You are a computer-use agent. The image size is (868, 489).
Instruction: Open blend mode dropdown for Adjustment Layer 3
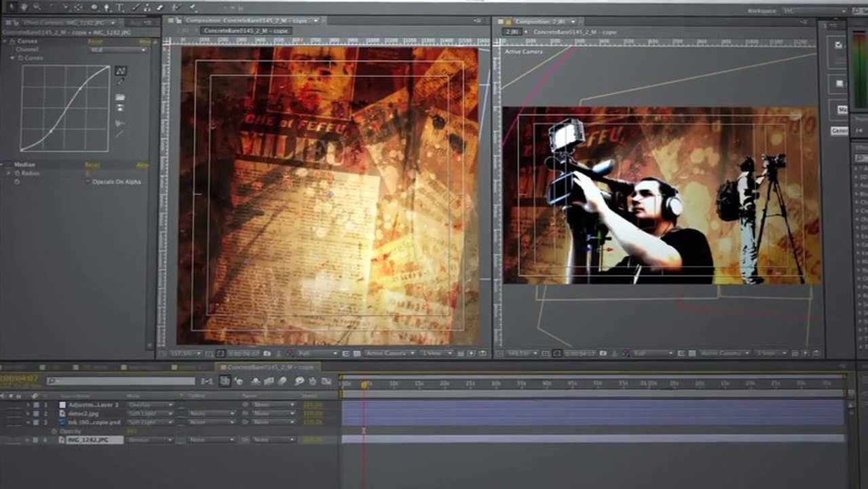click(151, 405)
